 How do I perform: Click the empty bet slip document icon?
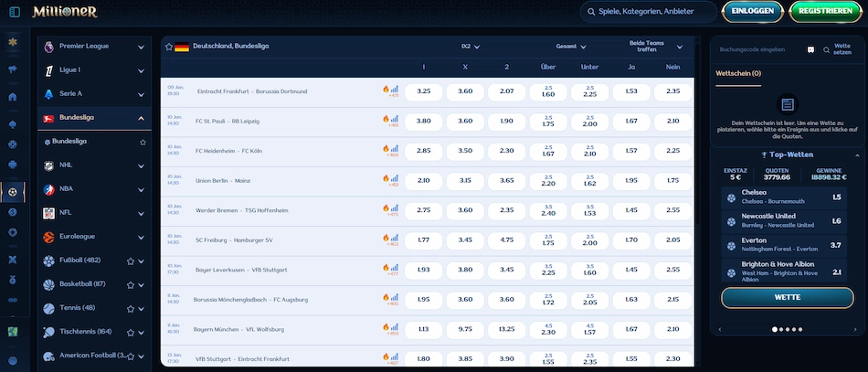(788, 104)
